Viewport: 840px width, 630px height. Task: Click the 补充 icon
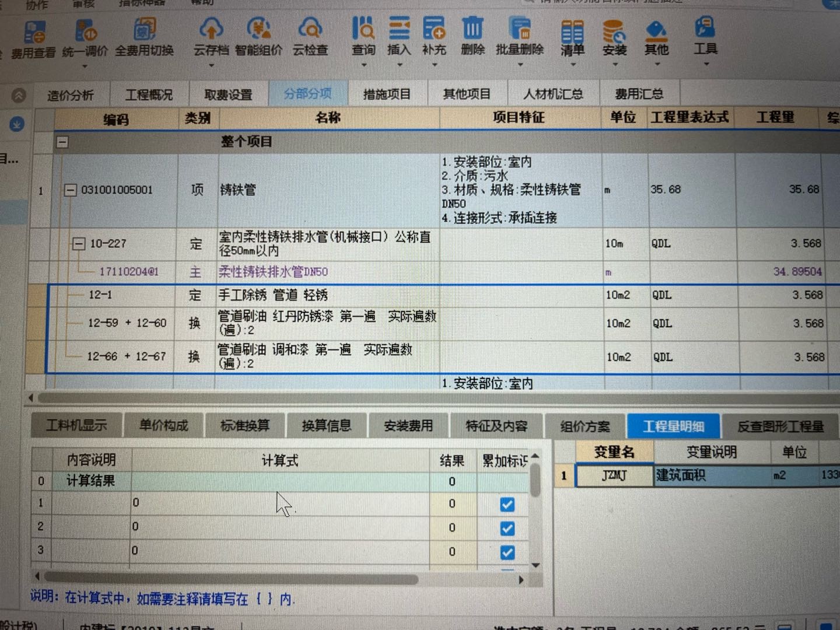click(x=434, y=28)
